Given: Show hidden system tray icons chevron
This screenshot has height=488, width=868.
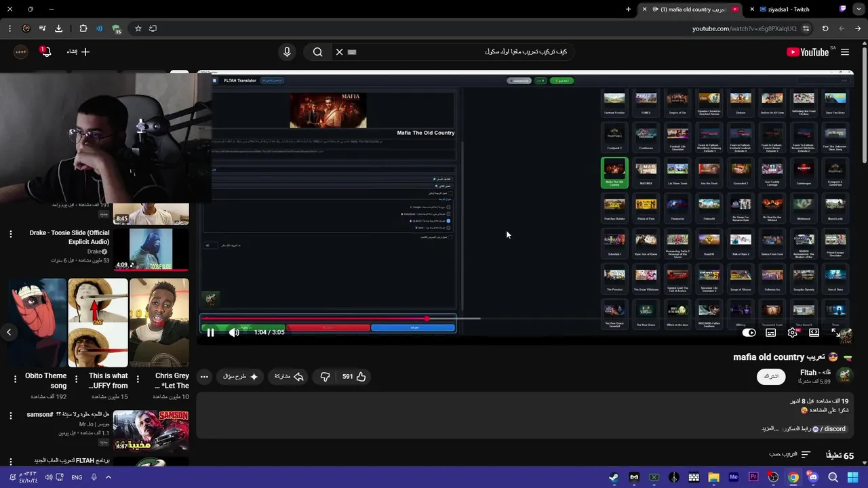Looking at the screenshot, I should (108, 477).
